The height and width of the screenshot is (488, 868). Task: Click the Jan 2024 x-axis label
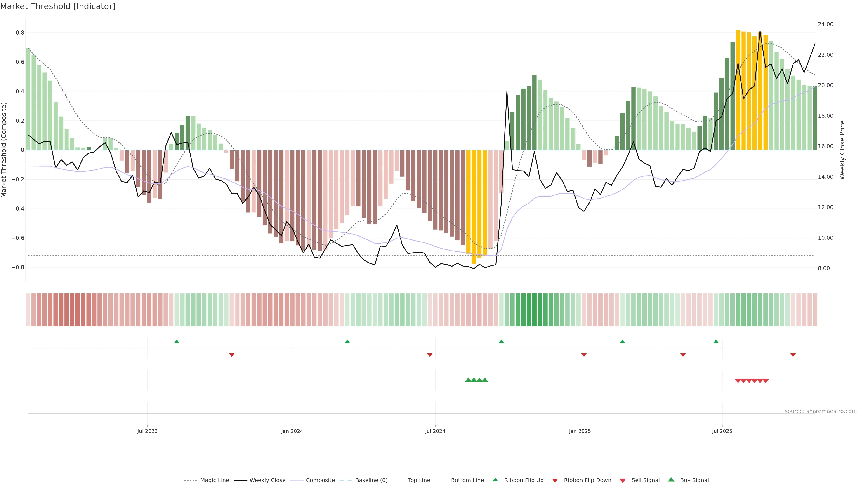(292, 431)
